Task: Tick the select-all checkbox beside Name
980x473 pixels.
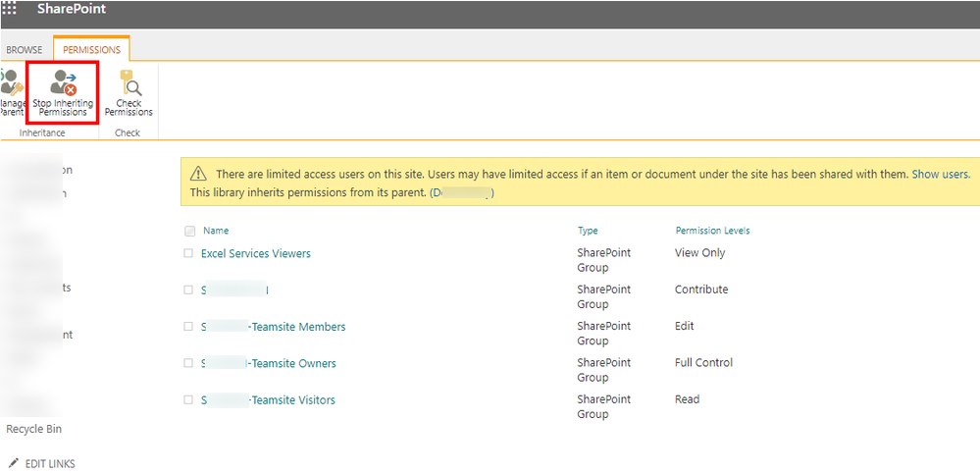Action: click(190, 232)
